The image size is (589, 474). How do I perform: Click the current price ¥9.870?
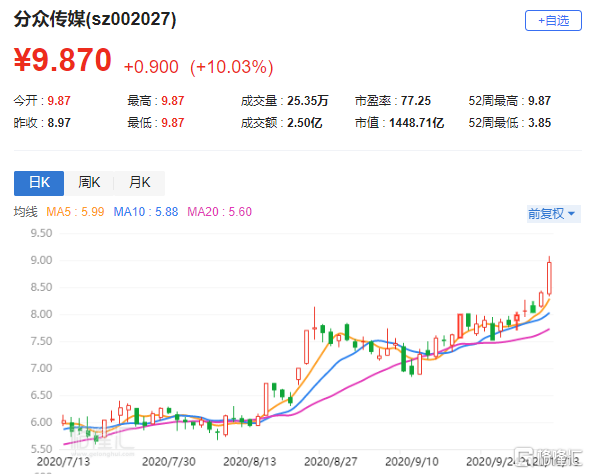click(63, 60)
